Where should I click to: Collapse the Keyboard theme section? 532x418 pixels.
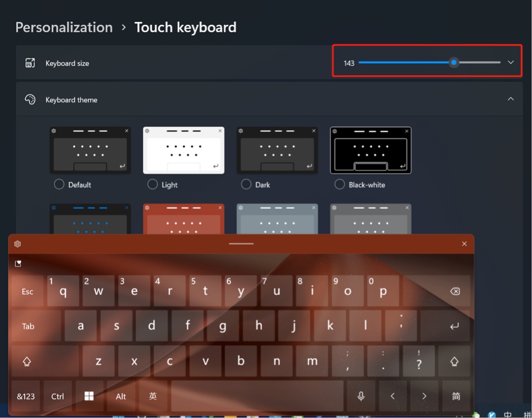(x=511, y=99)
